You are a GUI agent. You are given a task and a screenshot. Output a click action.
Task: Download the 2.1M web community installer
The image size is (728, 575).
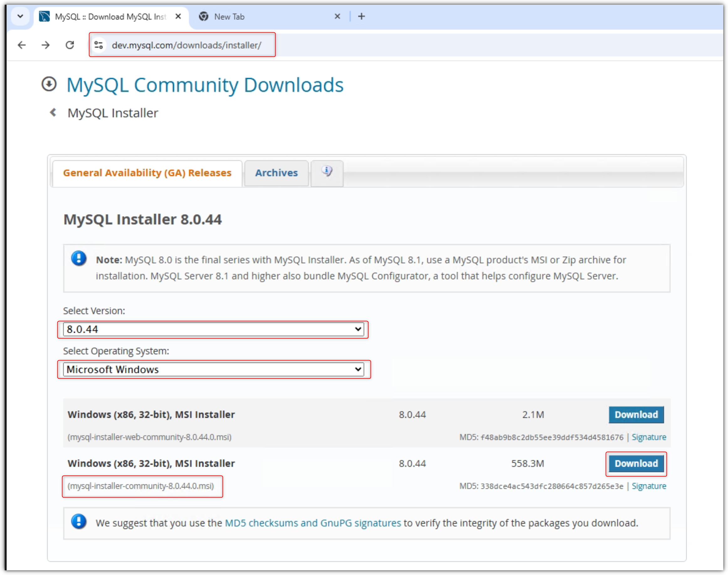coord(636,414)
